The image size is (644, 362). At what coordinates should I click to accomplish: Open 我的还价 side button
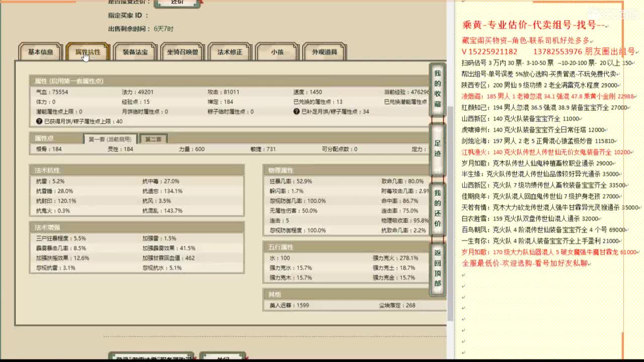437,208
